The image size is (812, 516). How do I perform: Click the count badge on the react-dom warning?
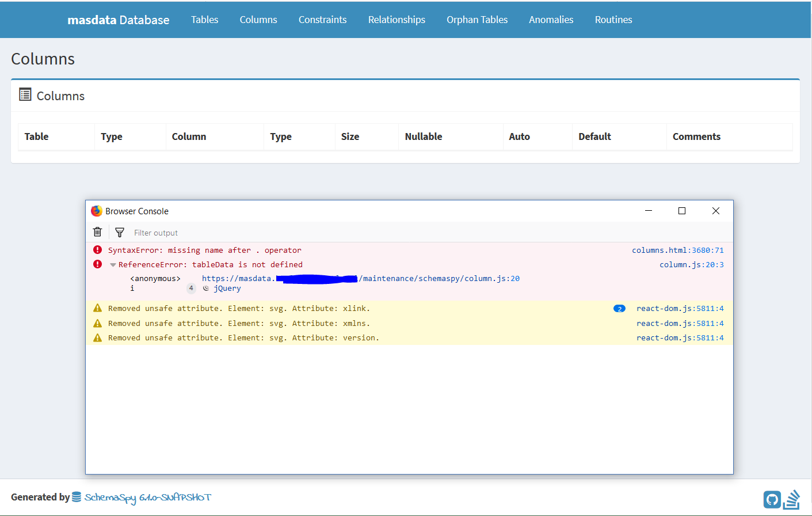pyautogui.click(x=619, y=308)
